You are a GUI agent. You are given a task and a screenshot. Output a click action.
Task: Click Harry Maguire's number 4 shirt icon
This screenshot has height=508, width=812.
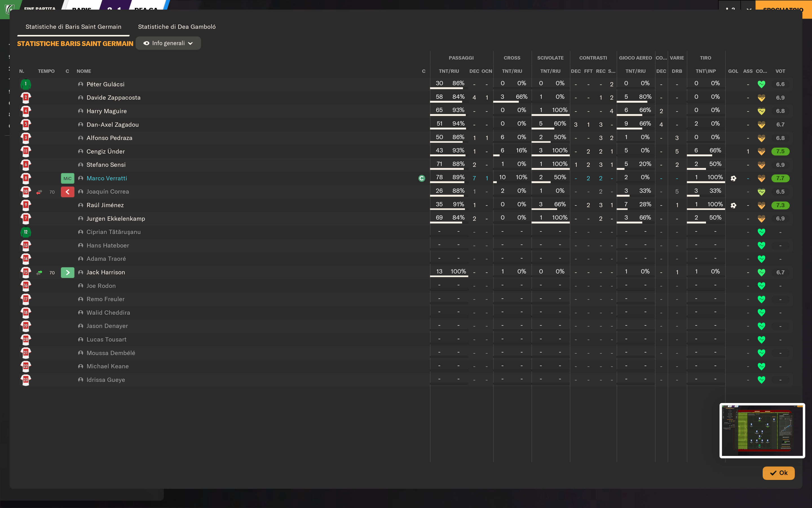coord(26,111)
